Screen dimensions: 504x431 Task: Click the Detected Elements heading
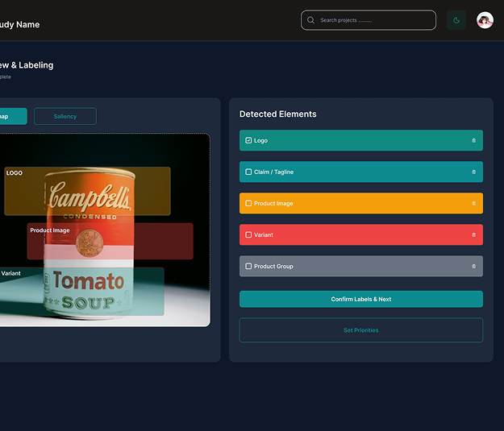tap(277, 114)
